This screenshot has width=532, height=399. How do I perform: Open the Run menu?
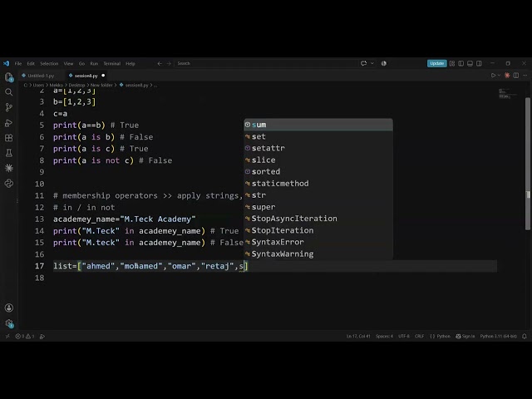click(x=94, y=63)
